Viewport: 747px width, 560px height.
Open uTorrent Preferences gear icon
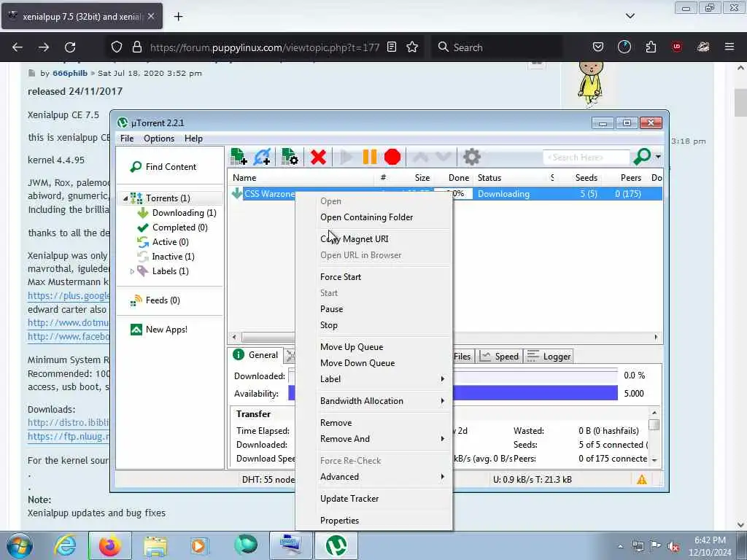472,157
